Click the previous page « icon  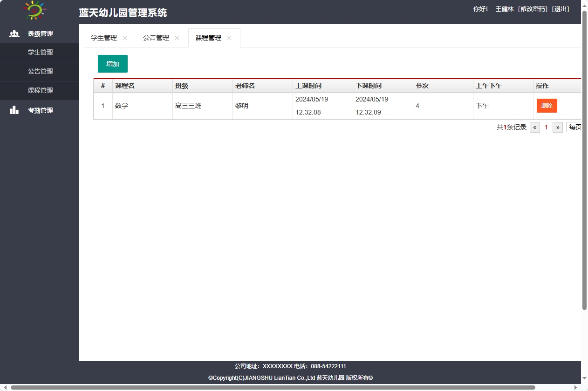click(x=534, y=127)
